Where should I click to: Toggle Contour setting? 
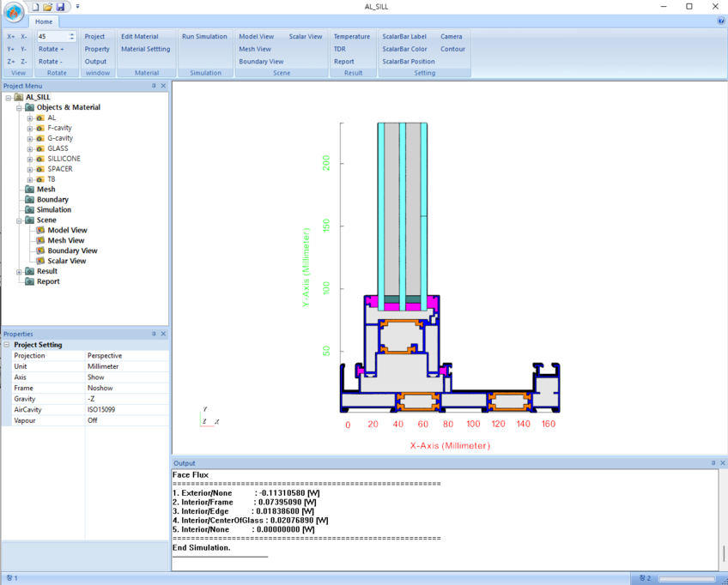(452, 49)
